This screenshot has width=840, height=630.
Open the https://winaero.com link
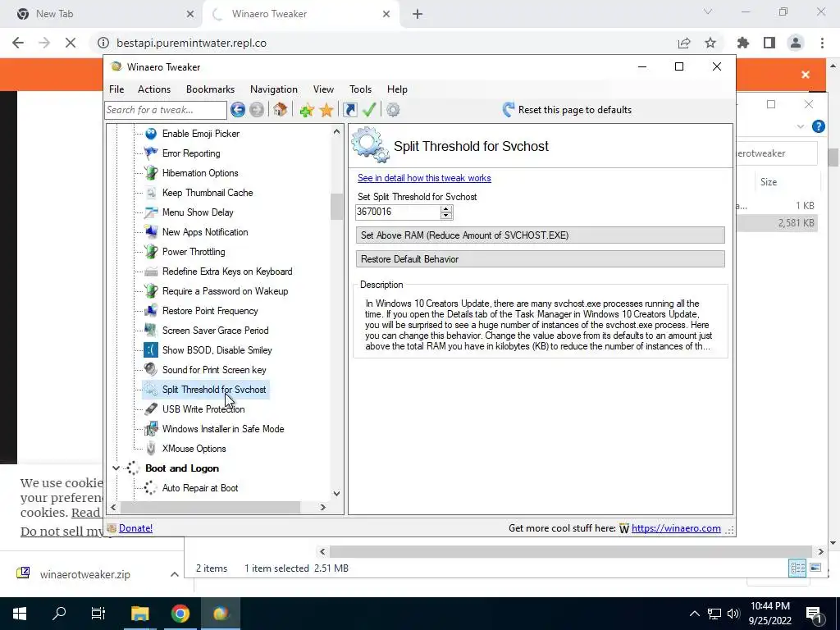[676, 528]
